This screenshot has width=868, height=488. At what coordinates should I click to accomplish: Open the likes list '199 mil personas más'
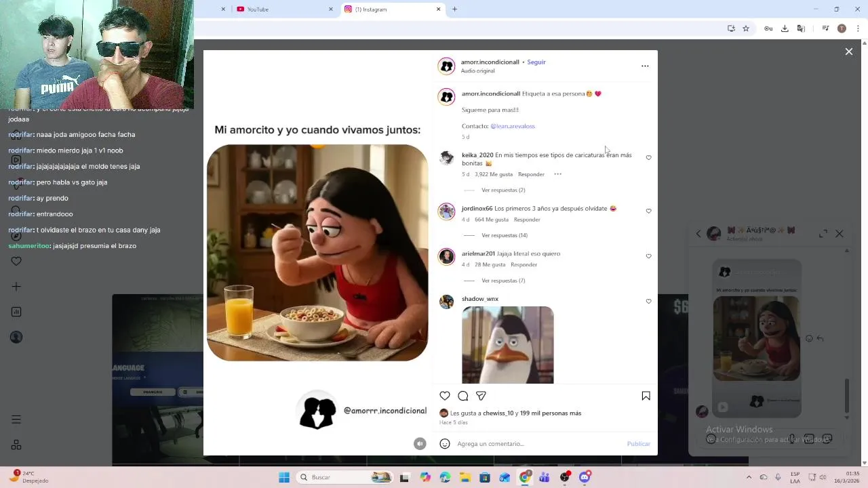point(551,413)
